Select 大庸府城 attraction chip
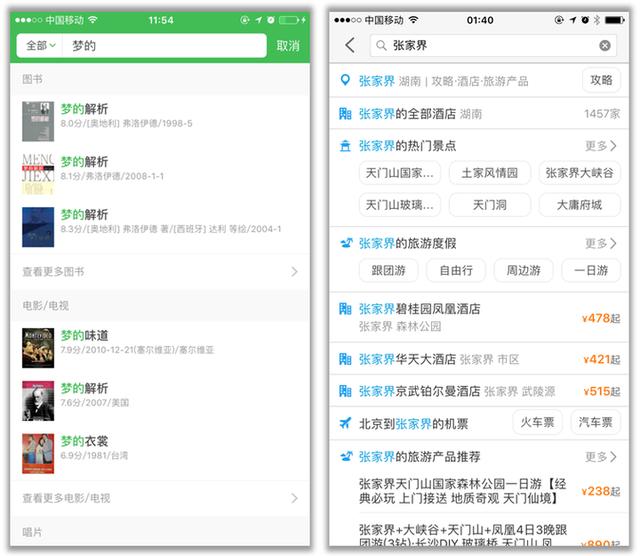The width and height of the screenshot is (640, 556). click(580, 205)
